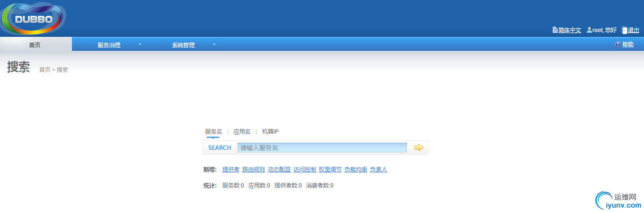Add a new 负责人 owner
644x213 pixels.
(379, 170)
